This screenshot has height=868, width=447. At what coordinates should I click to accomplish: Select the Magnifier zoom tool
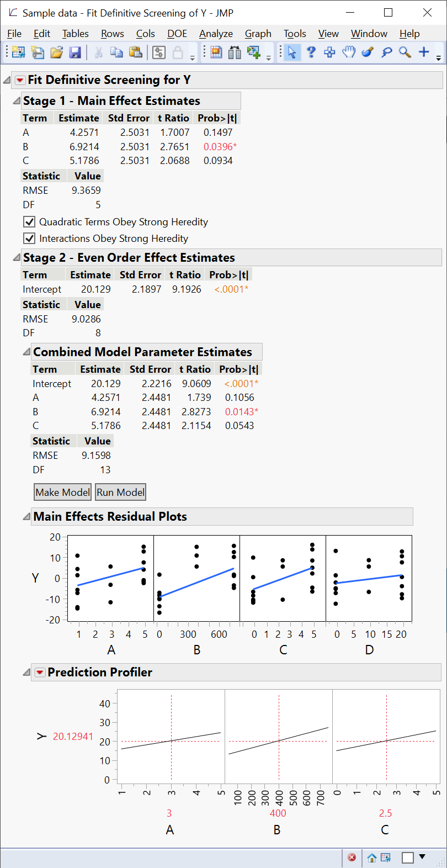click(x=405, y=52)
